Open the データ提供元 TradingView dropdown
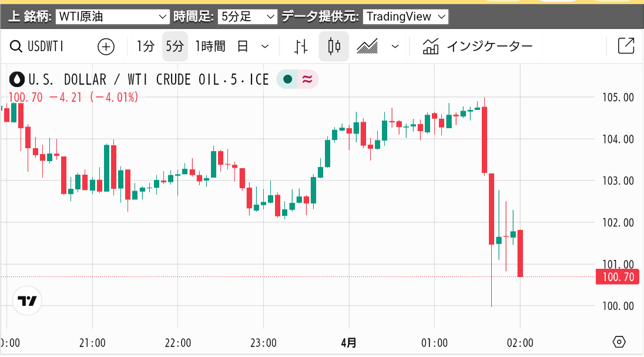The height and width of the screenshot is (357, 644). pyautogui.click(x=405, y=17)
